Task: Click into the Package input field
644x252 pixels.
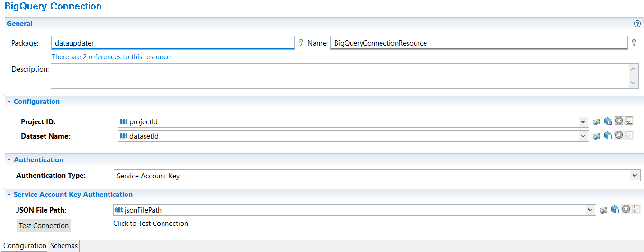Action: pos(173,43)
